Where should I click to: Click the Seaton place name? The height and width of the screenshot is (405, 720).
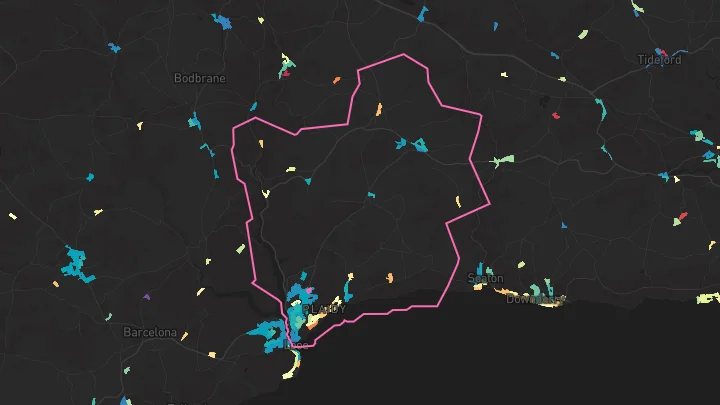pos(485,278)
